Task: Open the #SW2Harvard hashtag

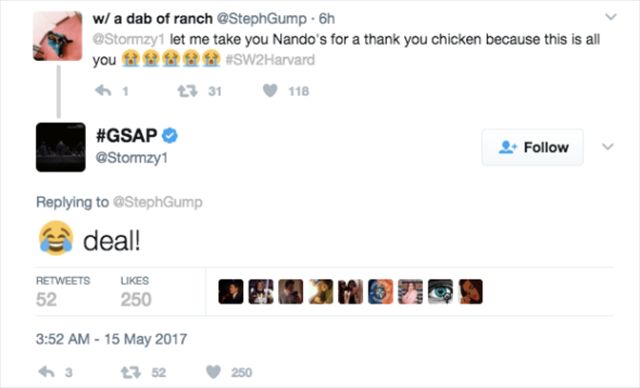Action: (x=270, y=60)
